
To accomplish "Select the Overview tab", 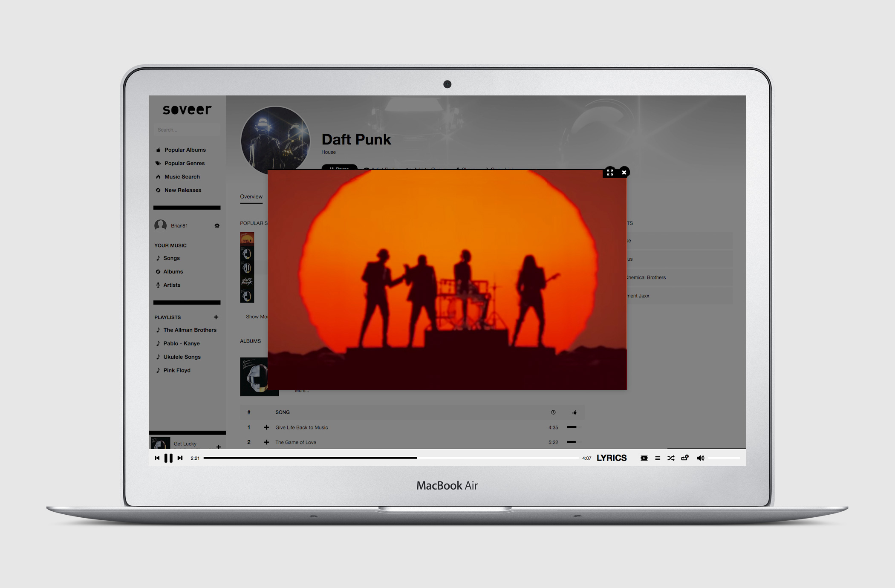I will tap(251, 197).
